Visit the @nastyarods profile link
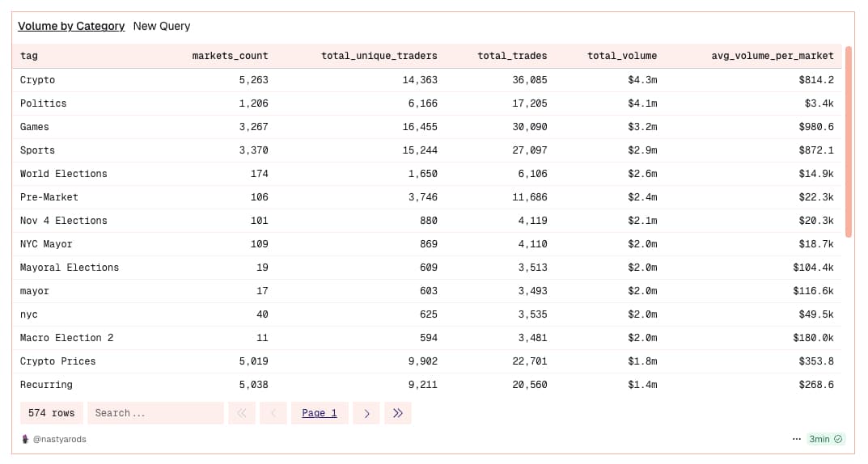The width and height of the screenshot is (868, 464). tap(59, 439)
